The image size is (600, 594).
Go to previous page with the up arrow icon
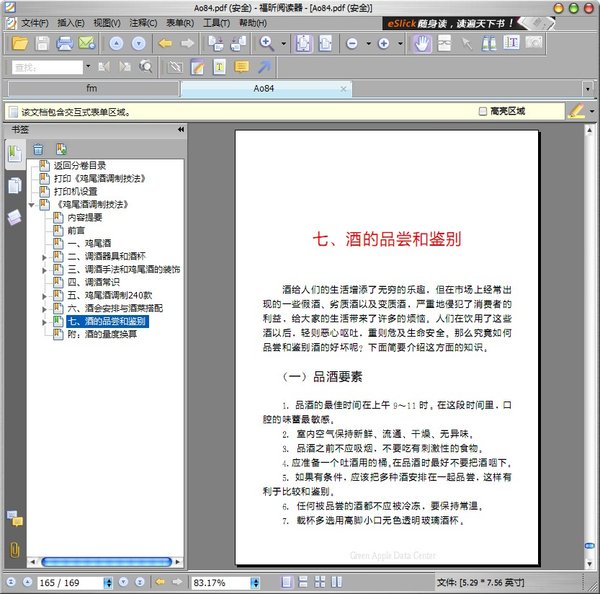coord(116,43)
